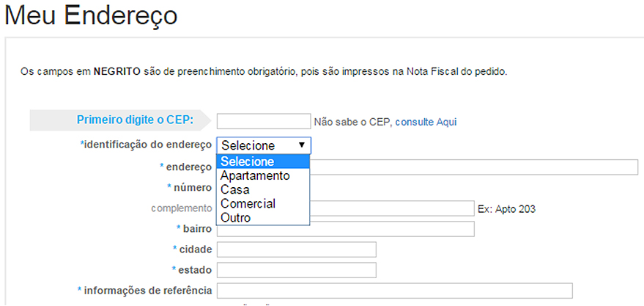
Task: Click the CEP input field
Action: (x=264, y=122)
